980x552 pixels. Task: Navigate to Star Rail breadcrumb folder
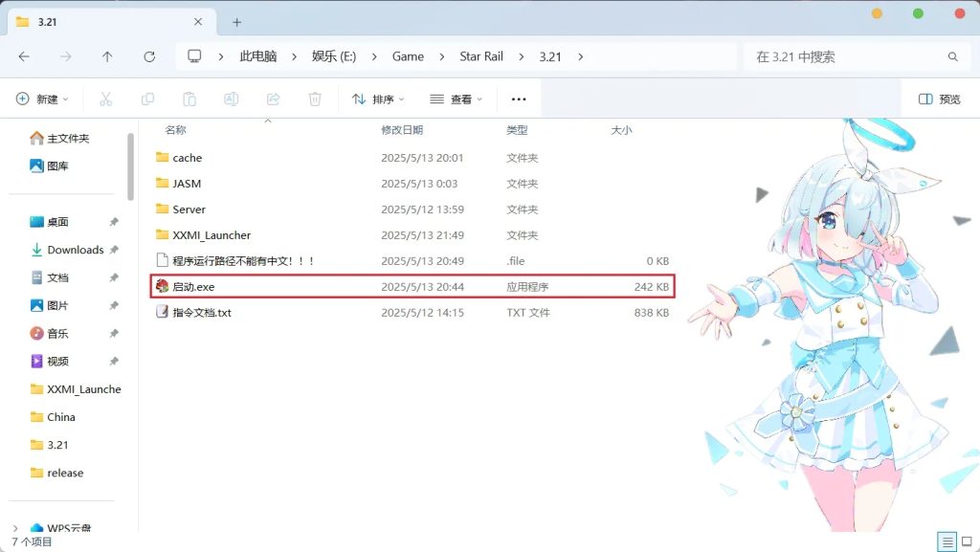[x=481, y=56]
